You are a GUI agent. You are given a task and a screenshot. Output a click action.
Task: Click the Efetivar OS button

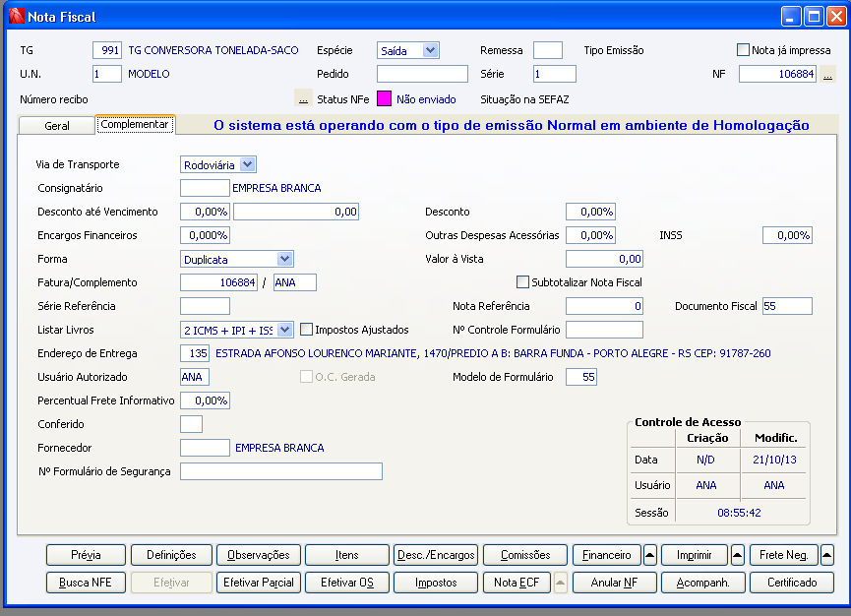pyautogui.click(x=347, y=583)
